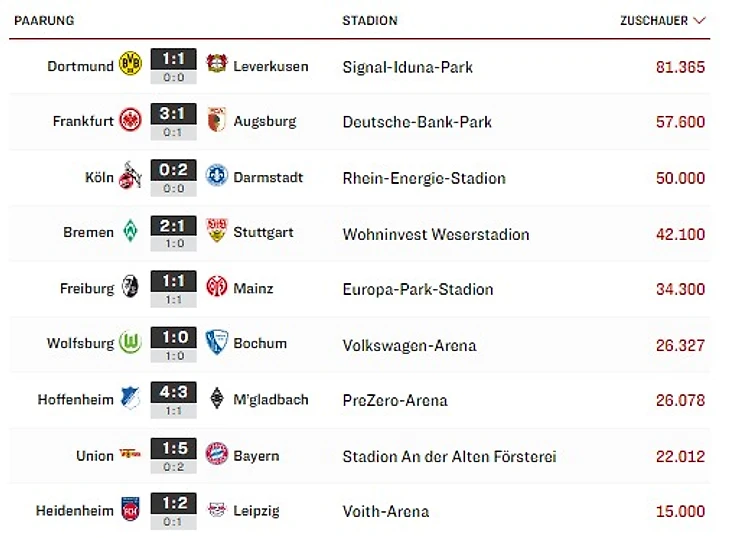Click the VfL Wolfsburg logo
Image resolution: width=730 pixels, height=538 pixels.
tap(130, 343)
